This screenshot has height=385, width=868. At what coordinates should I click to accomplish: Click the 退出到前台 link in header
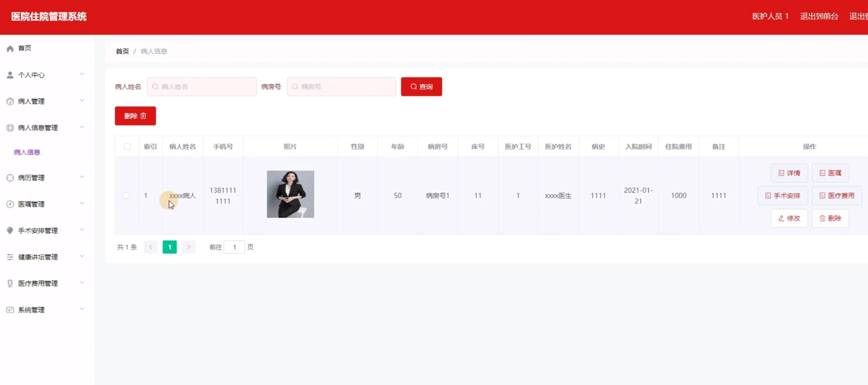(x=819, y=17)
